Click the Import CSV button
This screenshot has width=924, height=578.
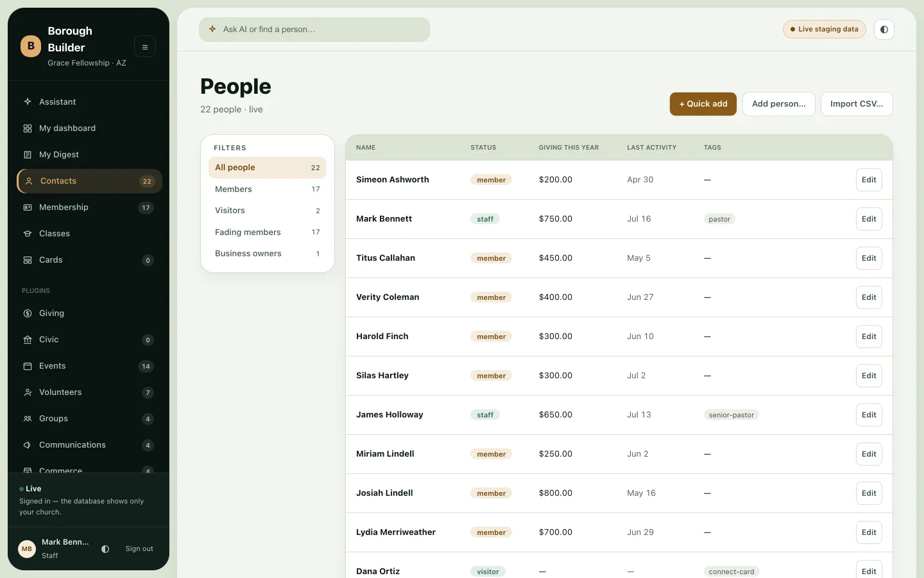point(857,104)
